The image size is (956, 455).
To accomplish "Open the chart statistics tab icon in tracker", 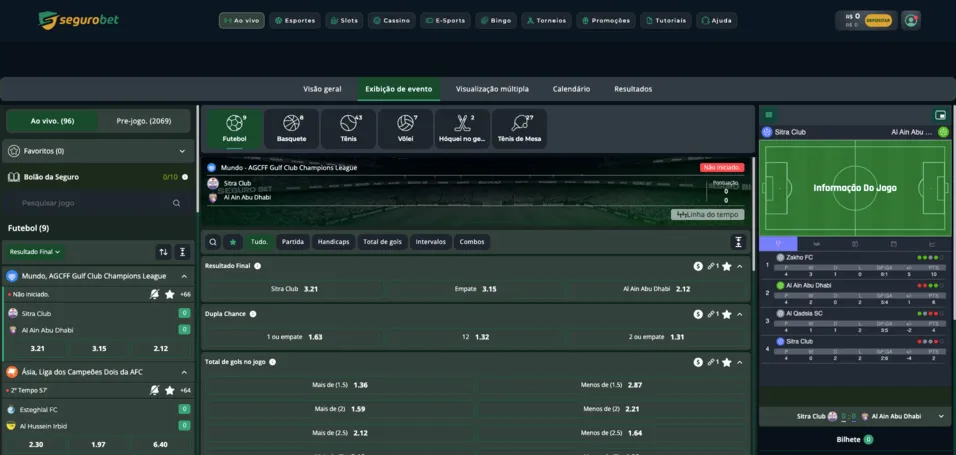I will (x=932, y=244).
